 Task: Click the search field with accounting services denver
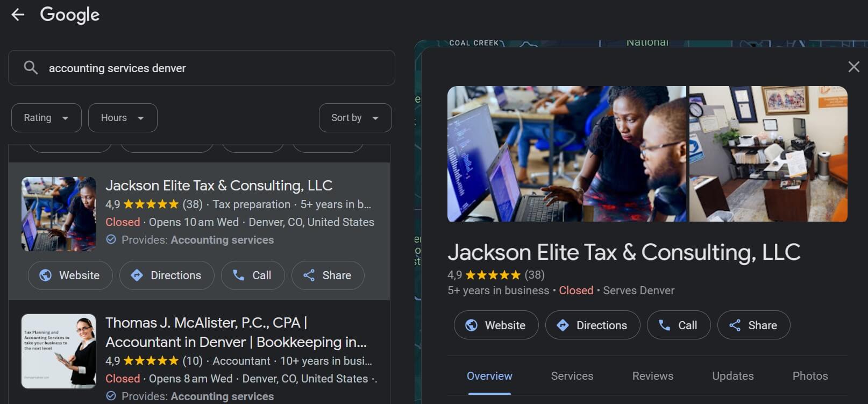click(202, 68)
